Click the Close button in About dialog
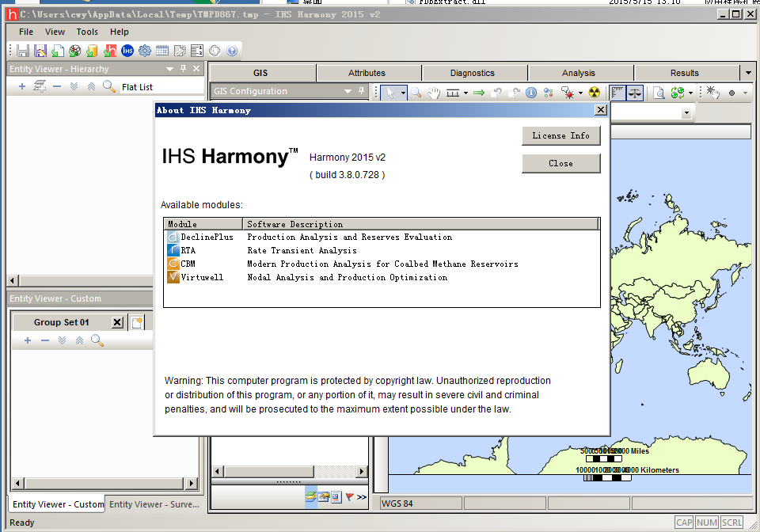 pos(560,163)
